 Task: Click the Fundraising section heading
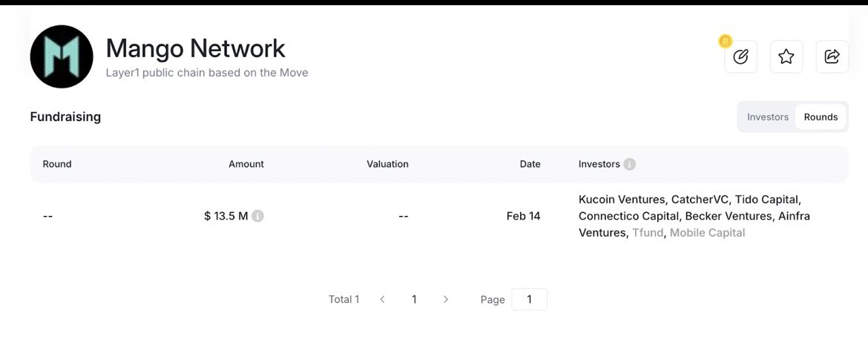coord(65,117)
